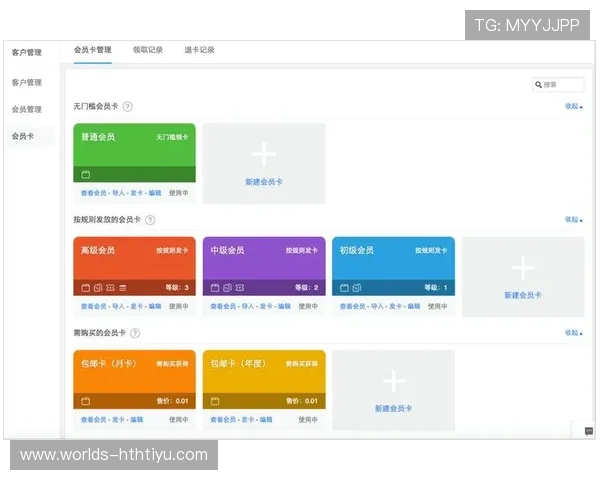
Task: Focus the 搜索 input field
Action: coord(558,85)
